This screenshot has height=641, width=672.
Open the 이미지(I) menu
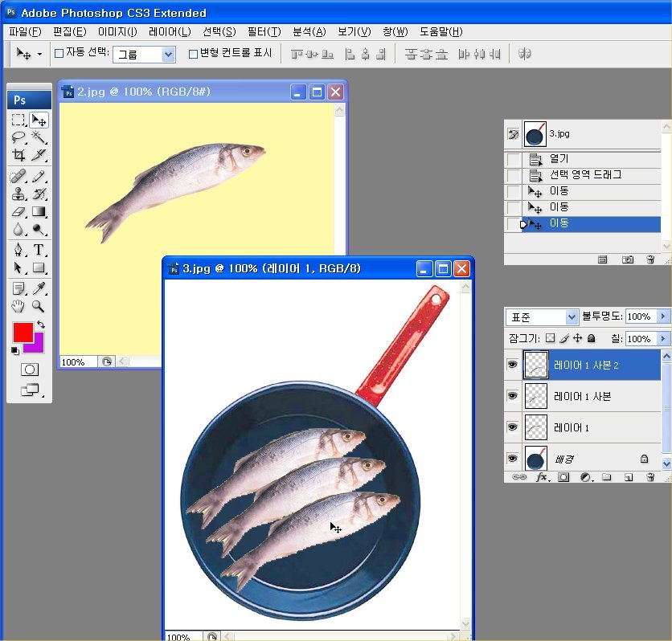pyautogui.click(x=117, y=32)
